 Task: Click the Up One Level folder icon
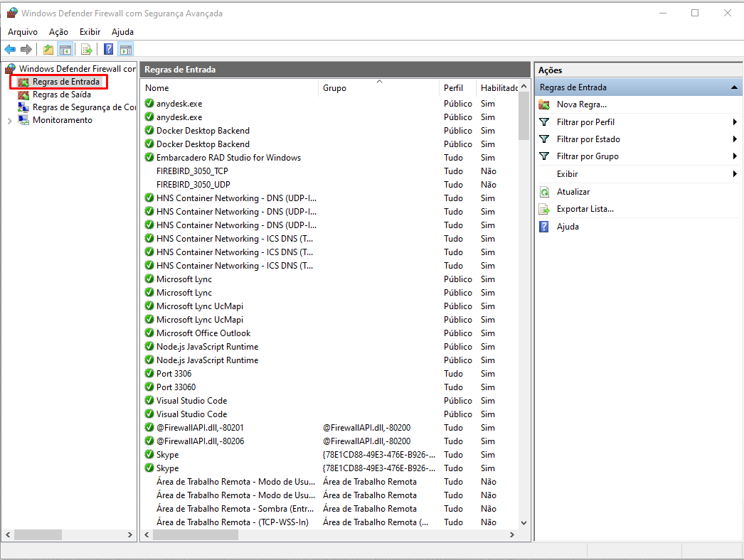tap(48, 49)
